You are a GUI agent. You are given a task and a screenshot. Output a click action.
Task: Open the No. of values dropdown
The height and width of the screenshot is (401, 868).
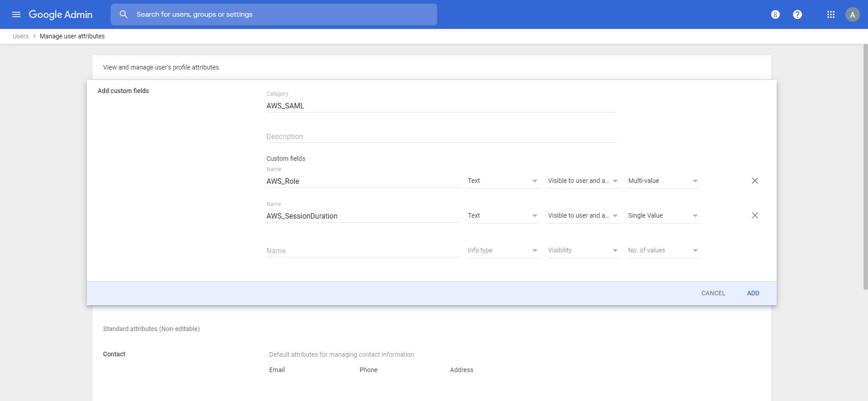(x=664, y=250)
